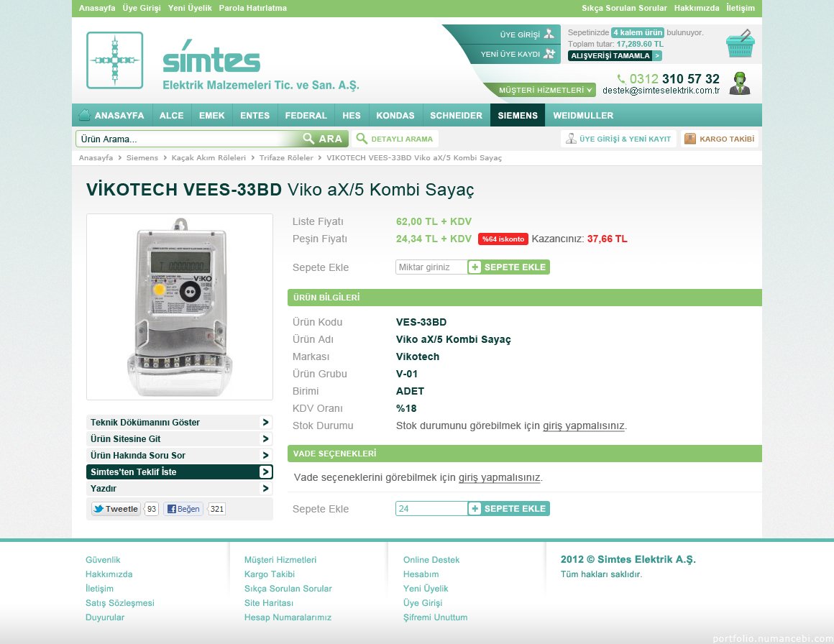The height and width of the screenshot is (644, 834).
Task: Click the plus icon on upper SEPETE EKLE
Action: (x=475, y=267)
